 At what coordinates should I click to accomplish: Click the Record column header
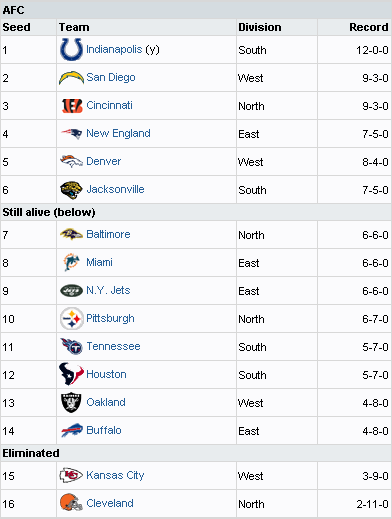pyautogui.click(x=369, y=27)
